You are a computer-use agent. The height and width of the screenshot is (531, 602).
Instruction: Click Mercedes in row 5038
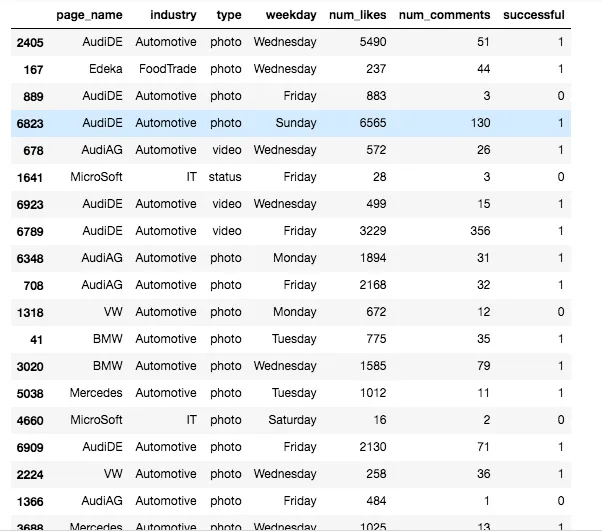click(96, 393)
